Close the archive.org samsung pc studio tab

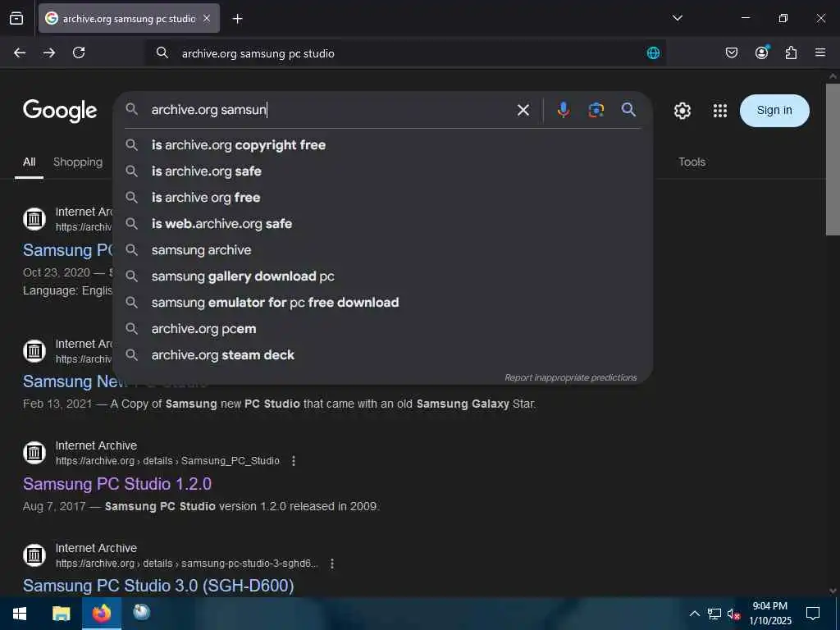click(x=207, y=18)
